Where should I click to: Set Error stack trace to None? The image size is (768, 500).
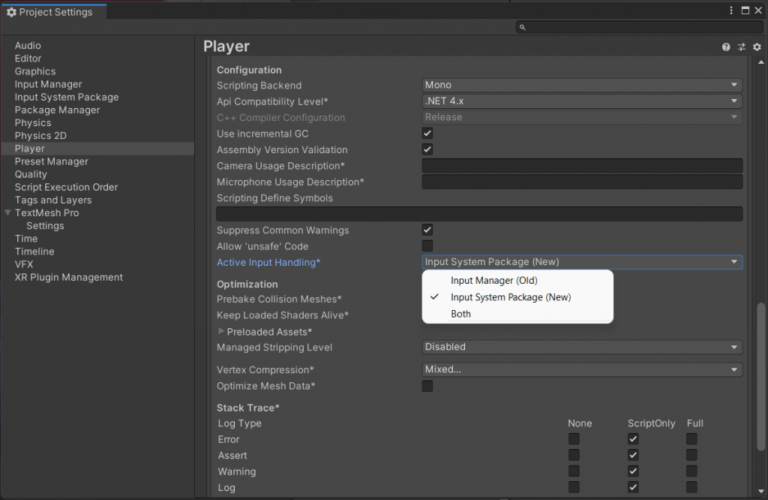(x=574, y=439)
